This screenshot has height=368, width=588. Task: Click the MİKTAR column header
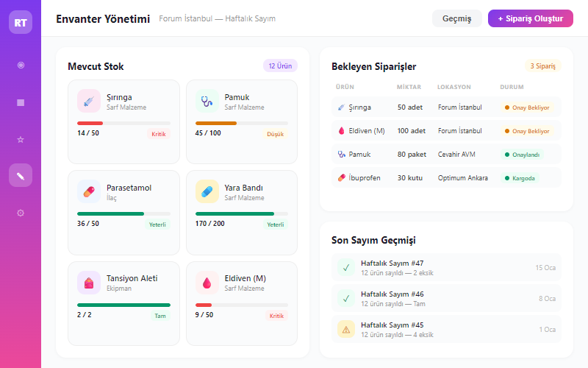[409, 87]
